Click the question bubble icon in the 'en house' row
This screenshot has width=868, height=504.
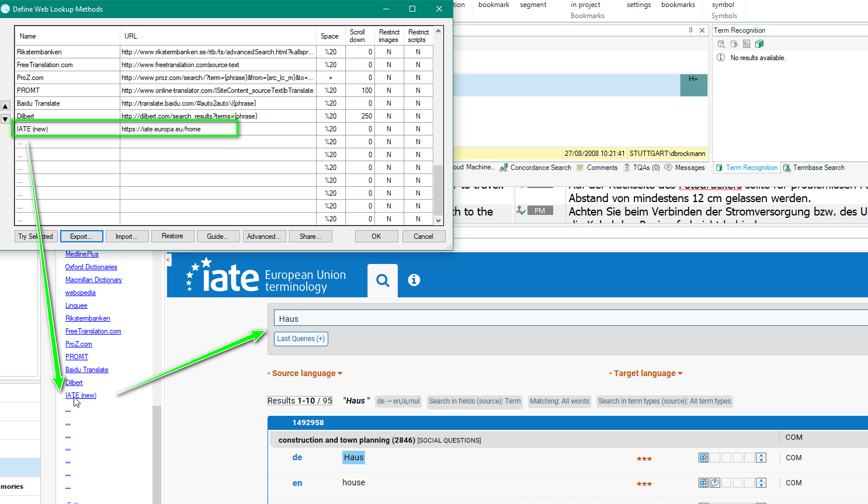click(x=715, y=483)
